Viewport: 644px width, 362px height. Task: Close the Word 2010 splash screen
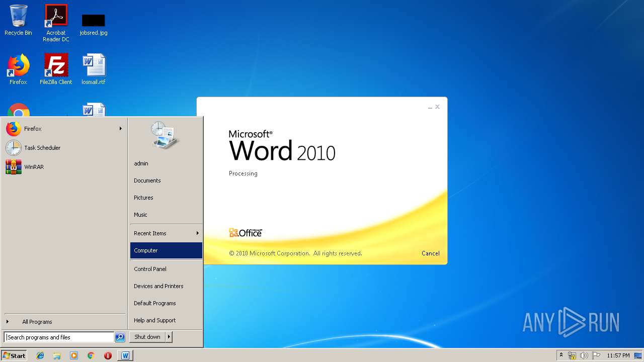pyautogui.click(x=437, y=107)
